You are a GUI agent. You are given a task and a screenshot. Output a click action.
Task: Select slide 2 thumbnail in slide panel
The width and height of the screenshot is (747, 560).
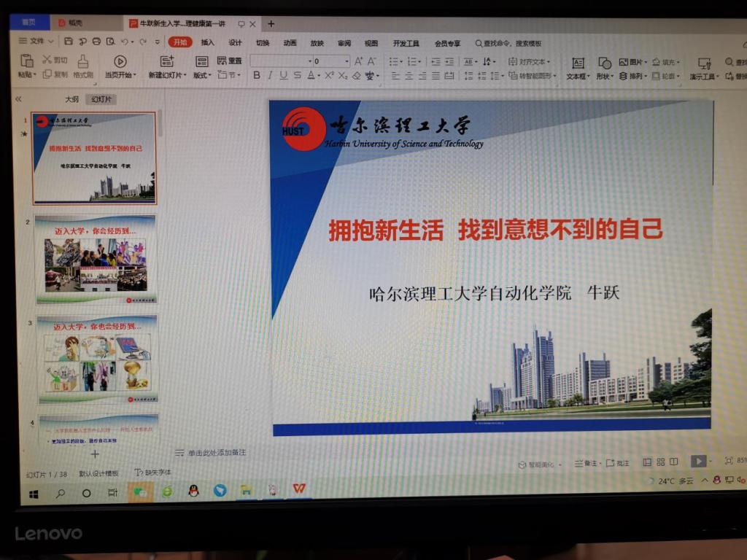pos(96,260)
